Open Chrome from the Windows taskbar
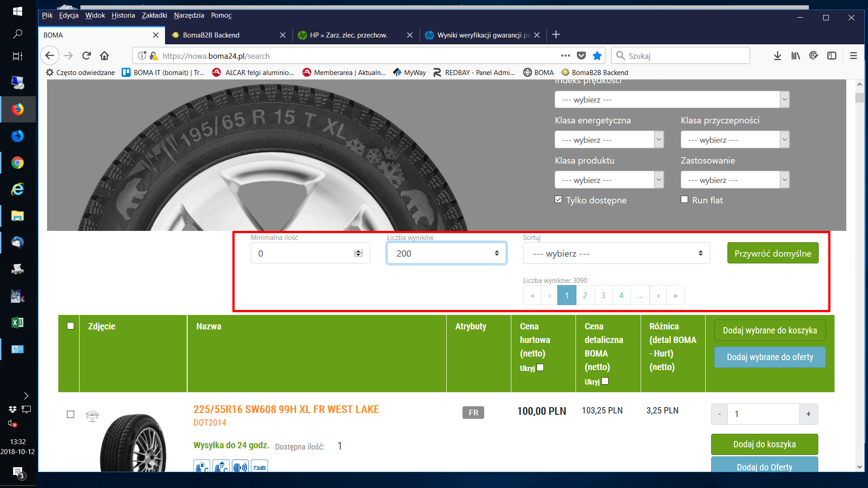 click(18, 163)
